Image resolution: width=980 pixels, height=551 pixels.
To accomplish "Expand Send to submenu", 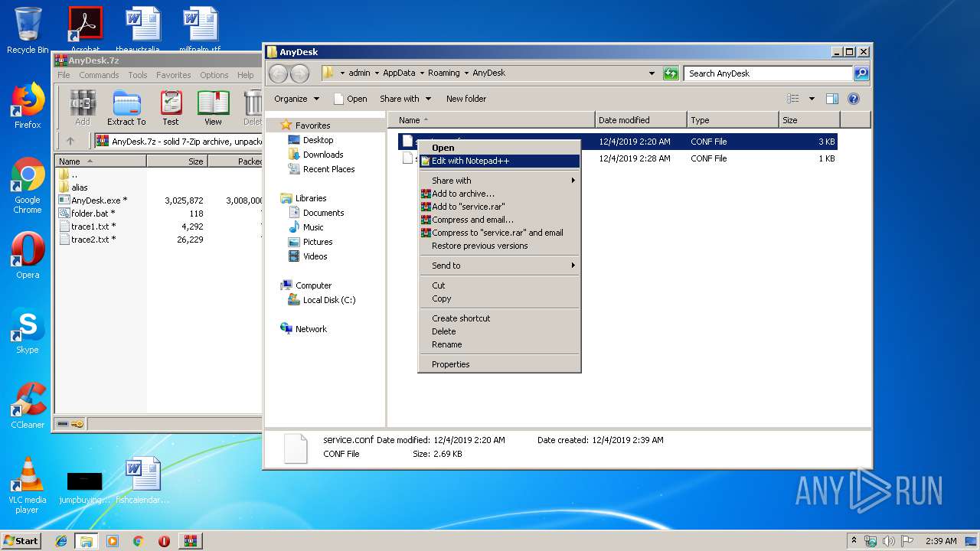I will (499, 266).
